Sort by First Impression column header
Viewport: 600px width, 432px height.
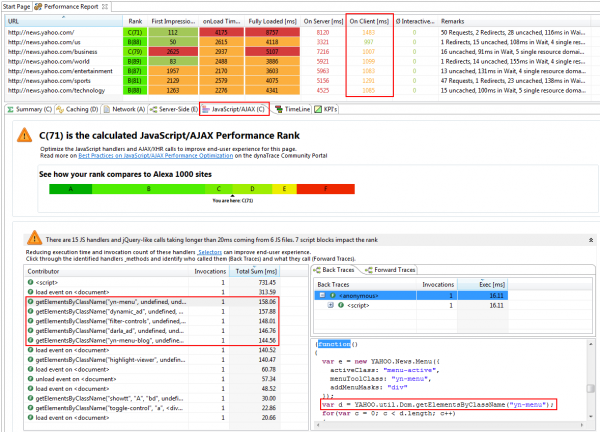[x=173, y=21]
